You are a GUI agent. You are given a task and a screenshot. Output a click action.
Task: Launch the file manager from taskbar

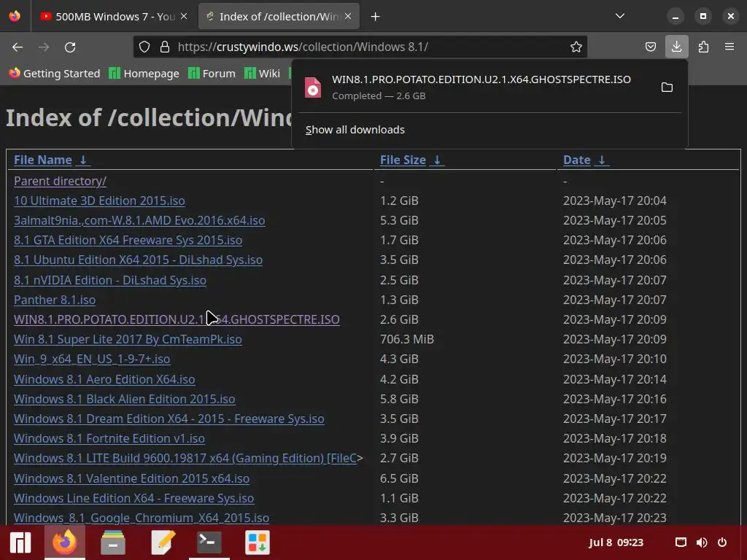pyautogui.click(x=113, y=542)
